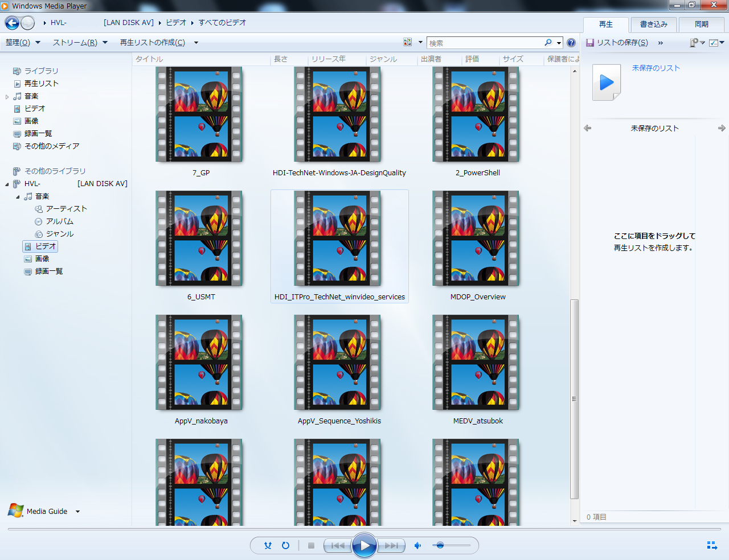
Task: Open the ストリーム dropdown menu
Action: click(80, 43)
